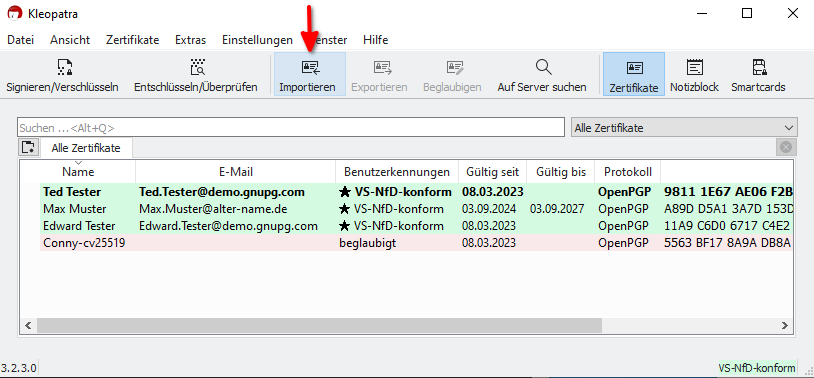
Task: Maximize the Kleopatra window
Action: pos(747,14)
